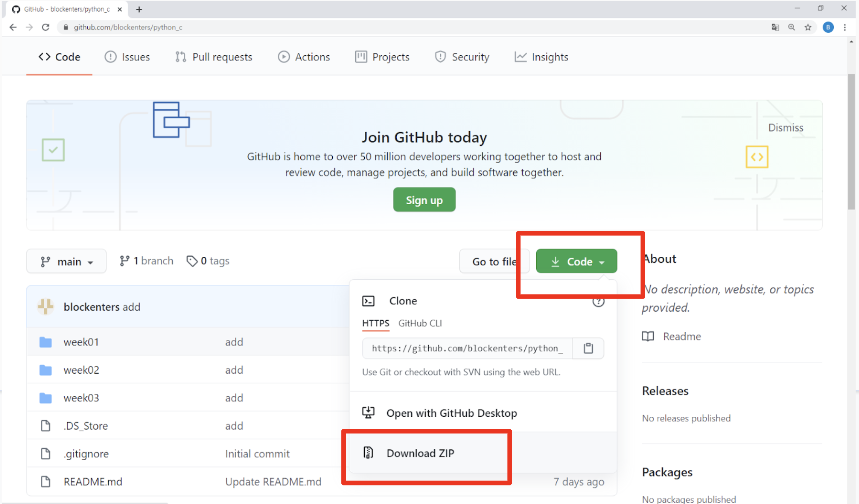Open a new browser tab with the plus icon
The image size is (859, 504).
(x=139, y=9)
